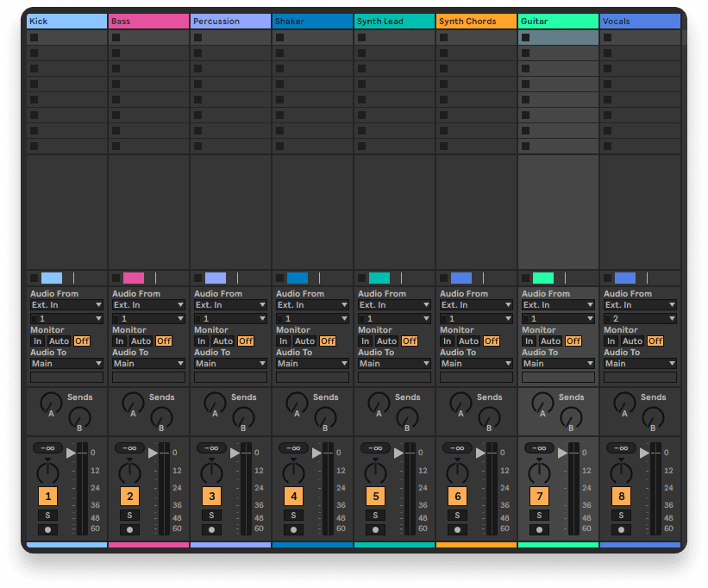Arm the Synth Lead track for recording

point(376,529)
